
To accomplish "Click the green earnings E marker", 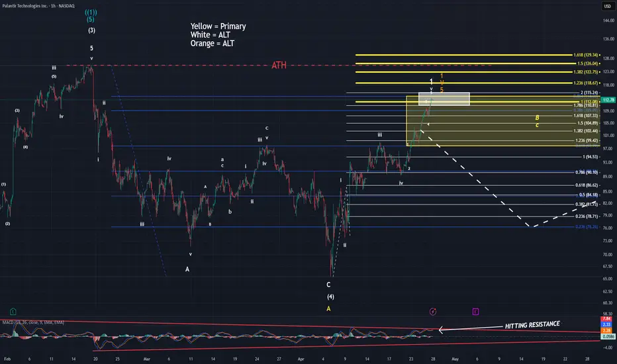I will coord(13,311).
